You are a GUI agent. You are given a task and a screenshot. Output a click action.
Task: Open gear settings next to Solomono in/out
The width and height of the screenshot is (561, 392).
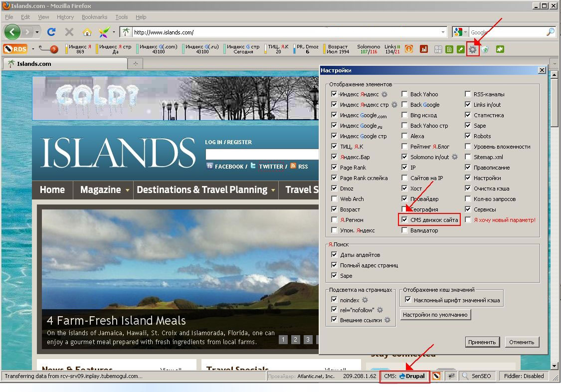tap(454, 157)
